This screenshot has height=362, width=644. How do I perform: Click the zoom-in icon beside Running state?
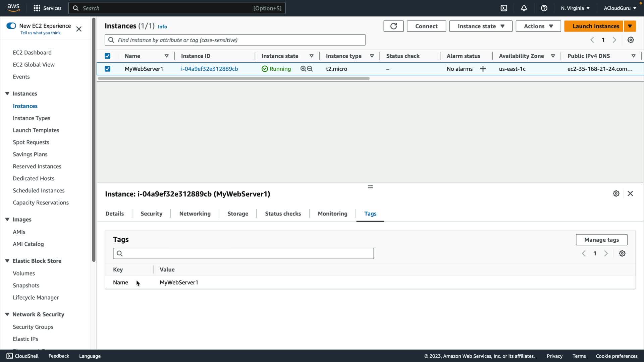tap(303, 69)
